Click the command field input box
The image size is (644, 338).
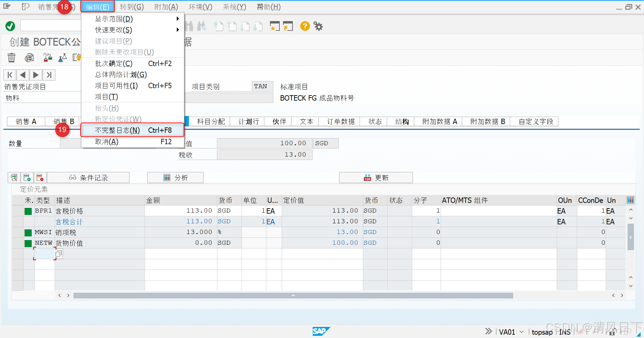(50, 25)
